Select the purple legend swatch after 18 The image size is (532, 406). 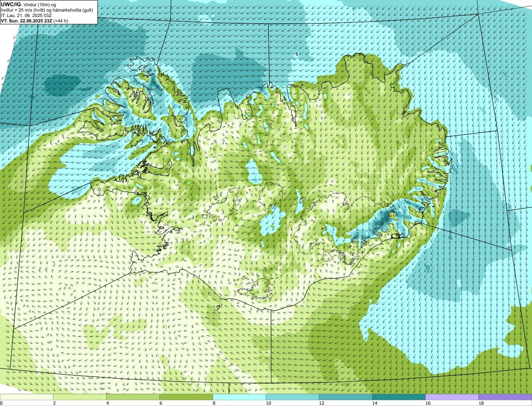(505, 397)
